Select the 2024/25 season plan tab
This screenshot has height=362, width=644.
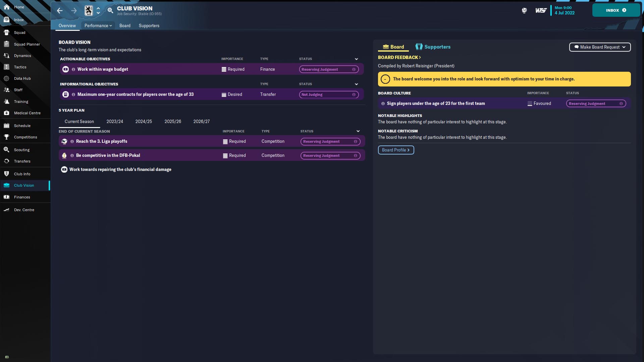click(144, 121)
